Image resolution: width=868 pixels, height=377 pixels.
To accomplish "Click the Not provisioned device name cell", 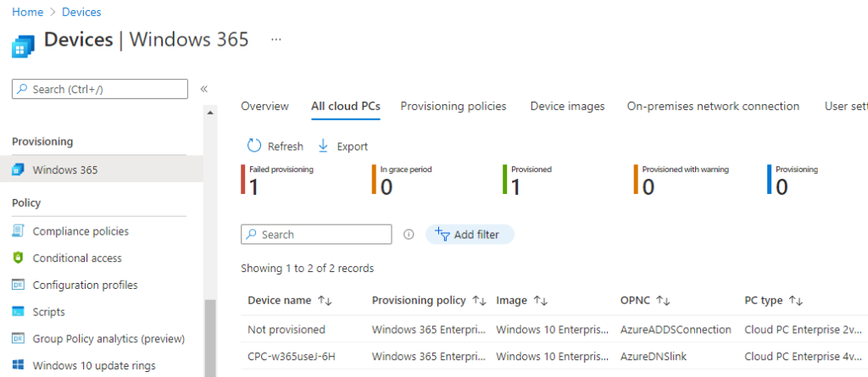I will pos(287,330).
